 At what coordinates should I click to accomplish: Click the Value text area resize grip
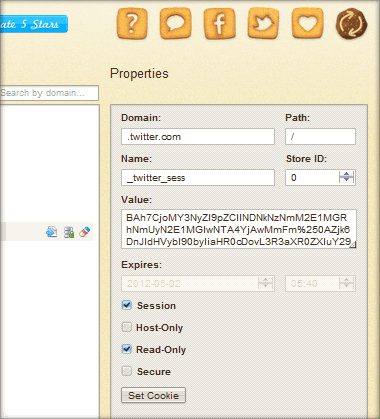point(353,245)
